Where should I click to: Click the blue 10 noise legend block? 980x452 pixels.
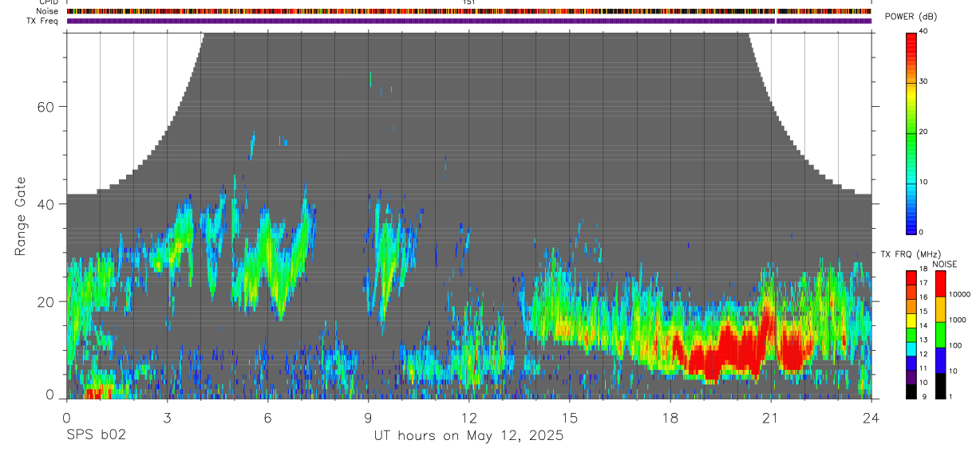pyautogui.click(x=940, y=360)
